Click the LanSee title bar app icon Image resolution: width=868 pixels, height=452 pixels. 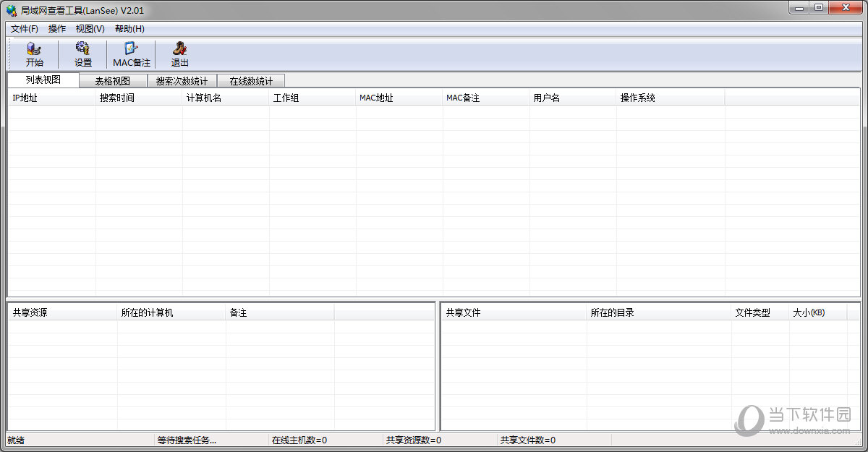pyautogui.click(x=12, y=9)
